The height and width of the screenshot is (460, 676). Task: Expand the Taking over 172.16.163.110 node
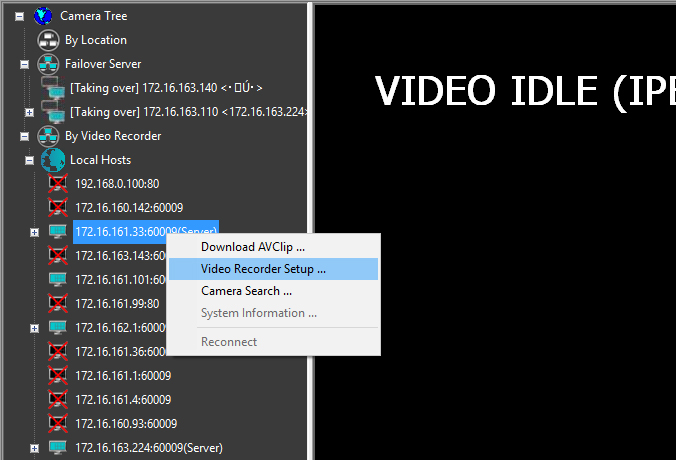[29, 112]
